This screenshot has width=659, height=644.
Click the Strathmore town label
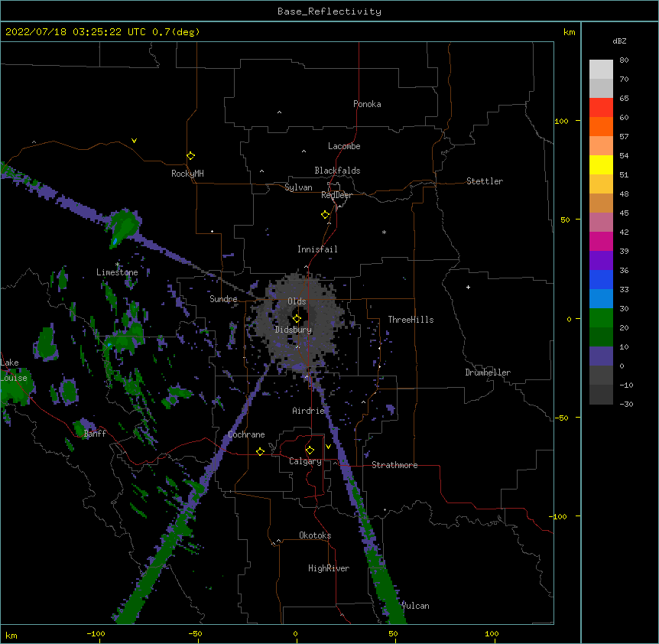point(394,465)
